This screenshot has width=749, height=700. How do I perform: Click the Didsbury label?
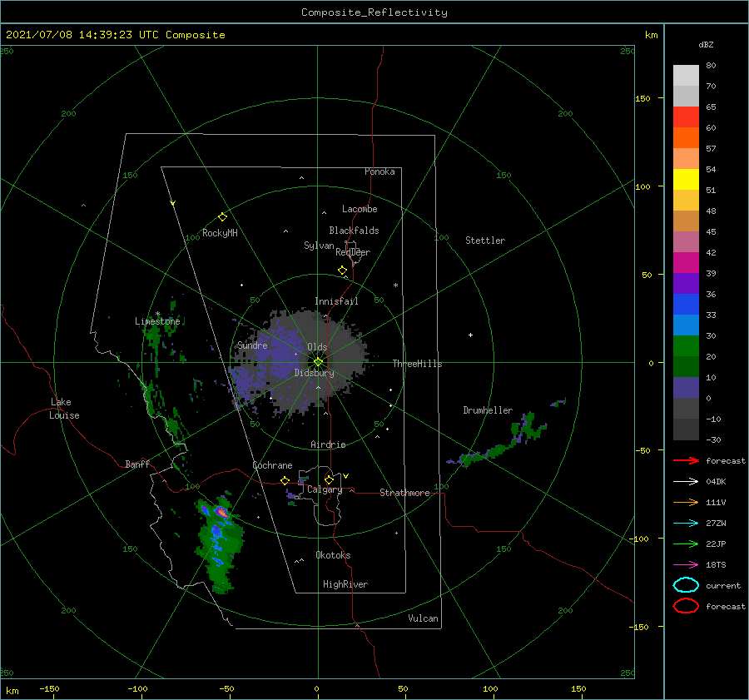[314, 373]
